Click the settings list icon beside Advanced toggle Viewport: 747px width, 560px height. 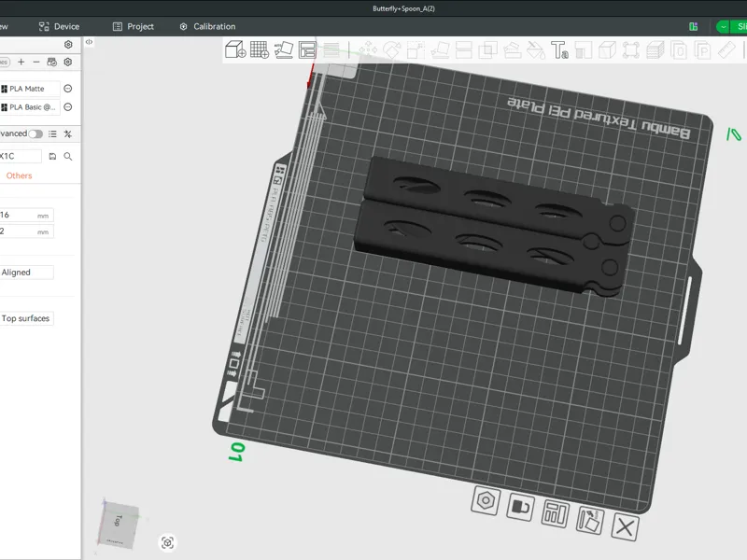[x=52, y=133]
